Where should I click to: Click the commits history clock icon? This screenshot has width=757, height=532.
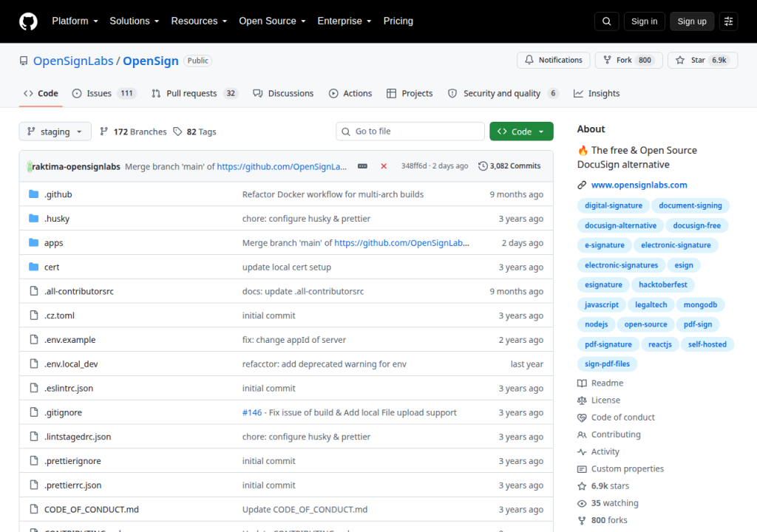483,166
